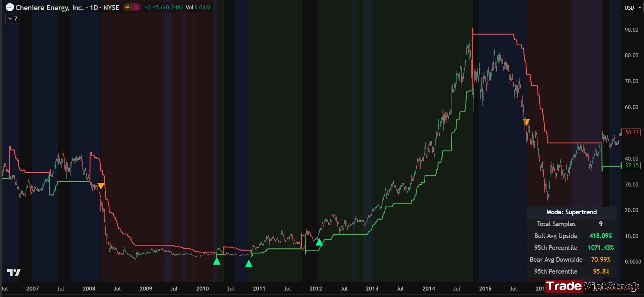Viewport: 644px width, 297px height.
Task: Click the TradingView logo in chart corner
Action: pos(14,273)
